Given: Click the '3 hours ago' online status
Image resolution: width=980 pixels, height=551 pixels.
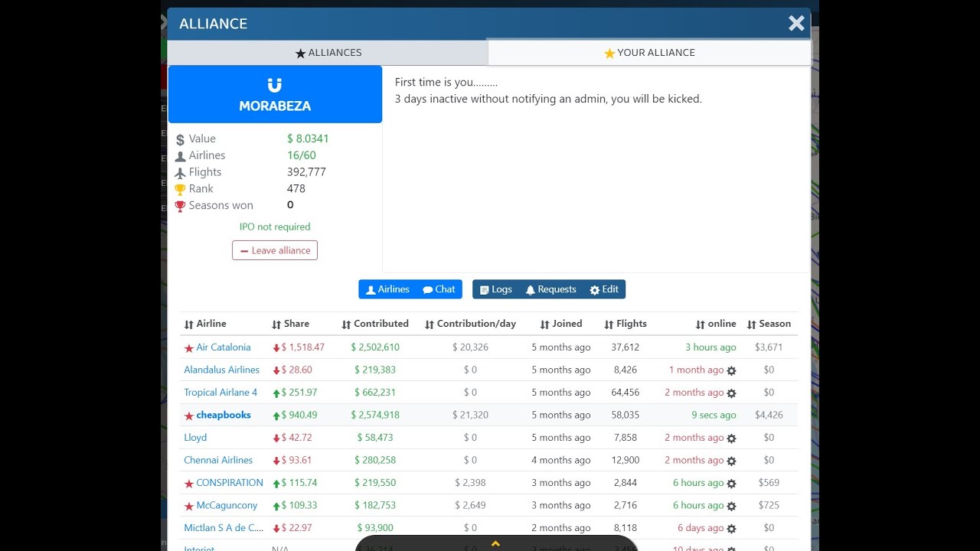Looking at the screenshot, I should 710,347.
